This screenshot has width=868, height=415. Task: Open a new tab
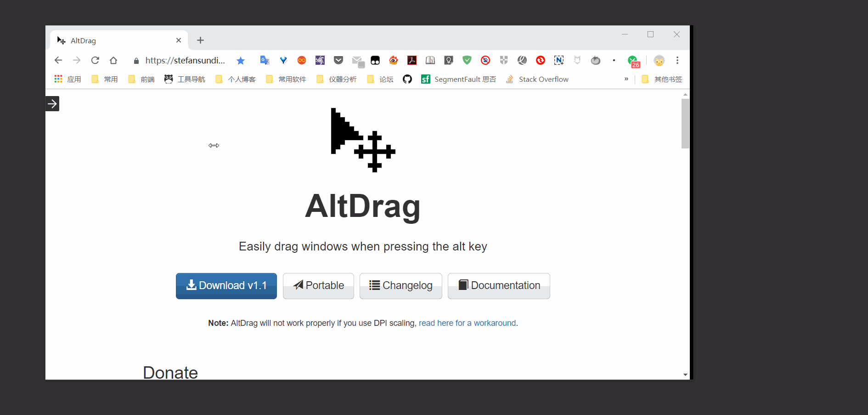200,40
